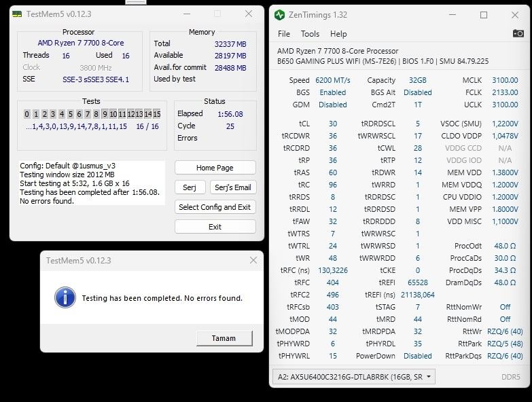Click the Serj's Email button
The image size is (532, 402).
tap(233, 187)
